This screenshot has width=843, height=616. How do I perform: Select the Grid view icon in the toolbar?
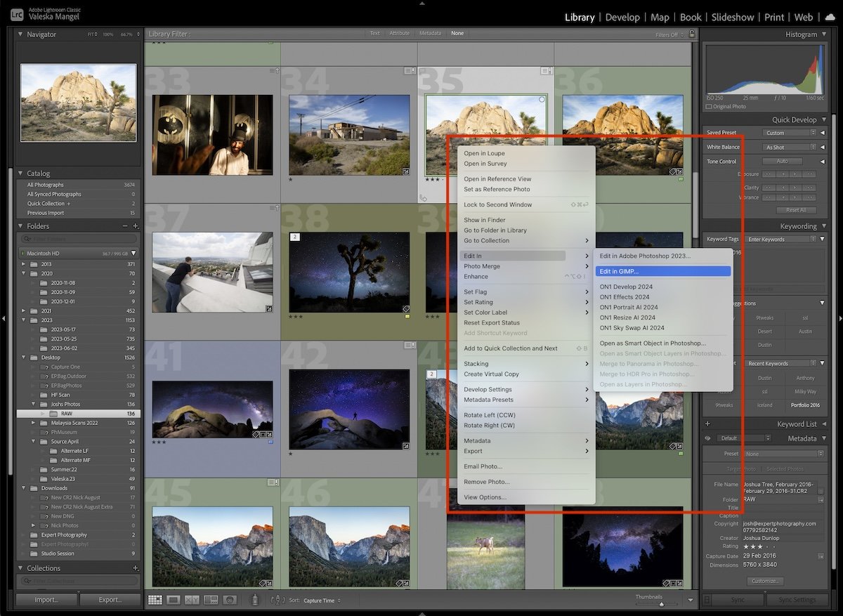(x=155, y=599)
